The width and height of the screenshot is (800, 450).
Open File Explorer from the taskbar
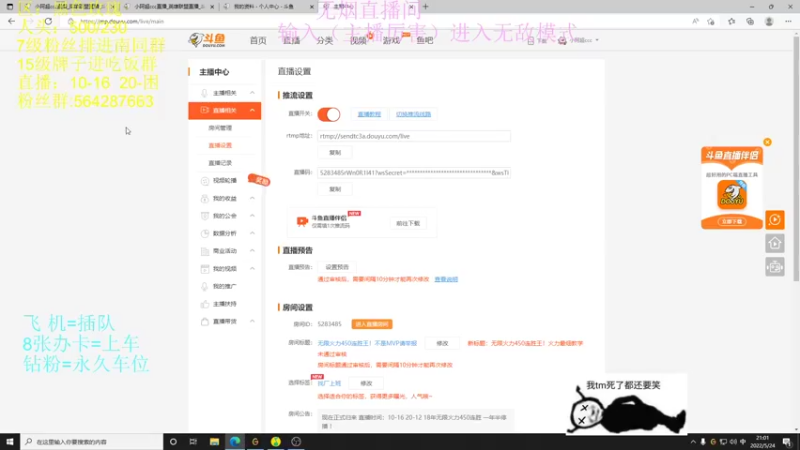tap(214, 441)
